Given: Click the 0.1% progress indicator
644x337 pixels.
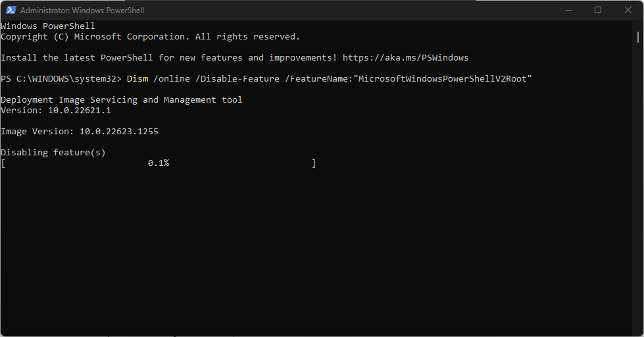Looking at the screenshot, I should pyautogui.click(x=159, y=163).
